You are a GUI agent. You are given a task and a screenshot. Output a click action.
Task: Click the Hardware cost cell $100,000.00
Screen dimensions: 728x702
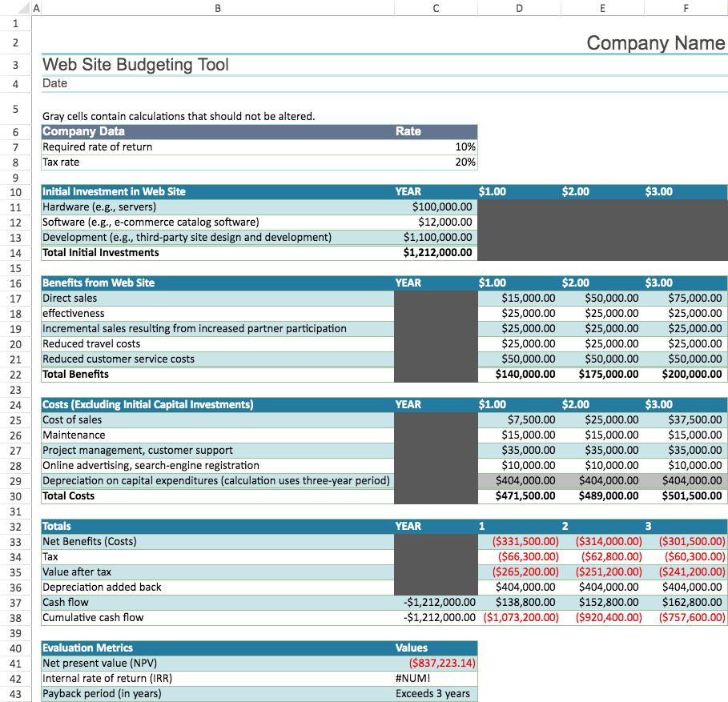click(x=436, y=207)
